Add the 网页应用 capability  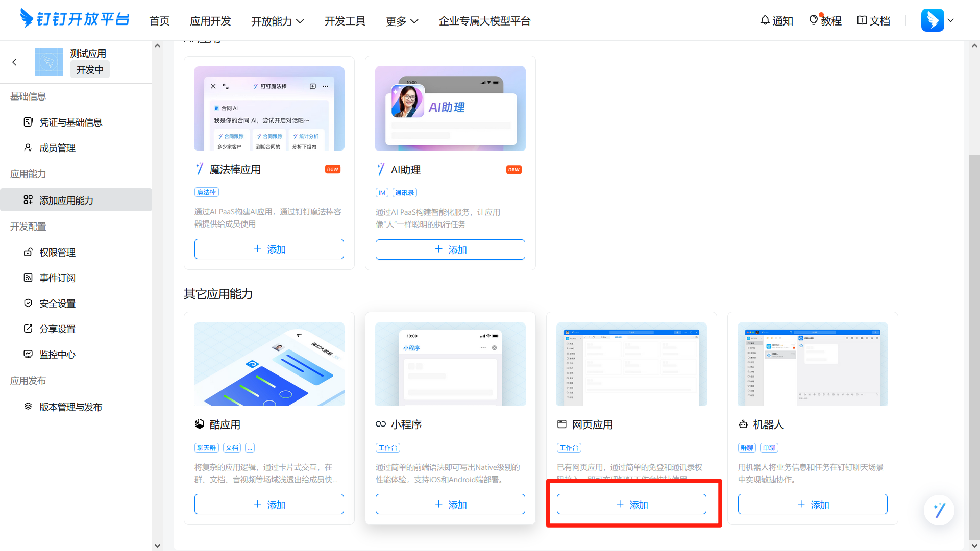[631, 504]
